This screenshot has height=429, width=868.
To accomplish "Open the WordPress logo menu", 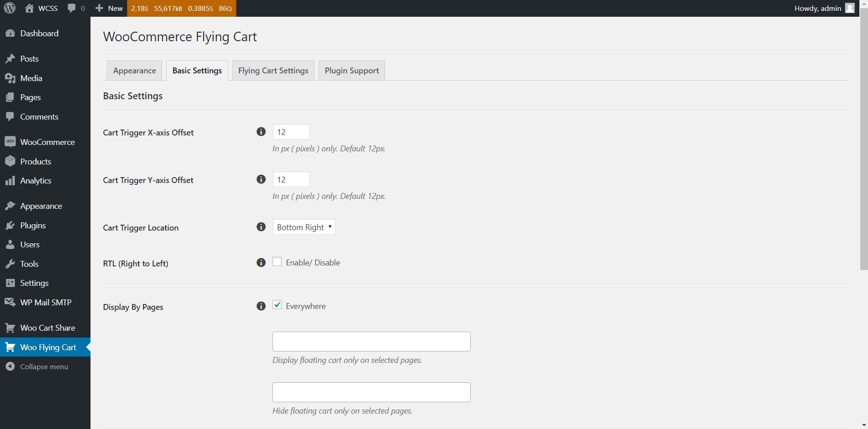I will pyautogui.click(x=9, y=8).
